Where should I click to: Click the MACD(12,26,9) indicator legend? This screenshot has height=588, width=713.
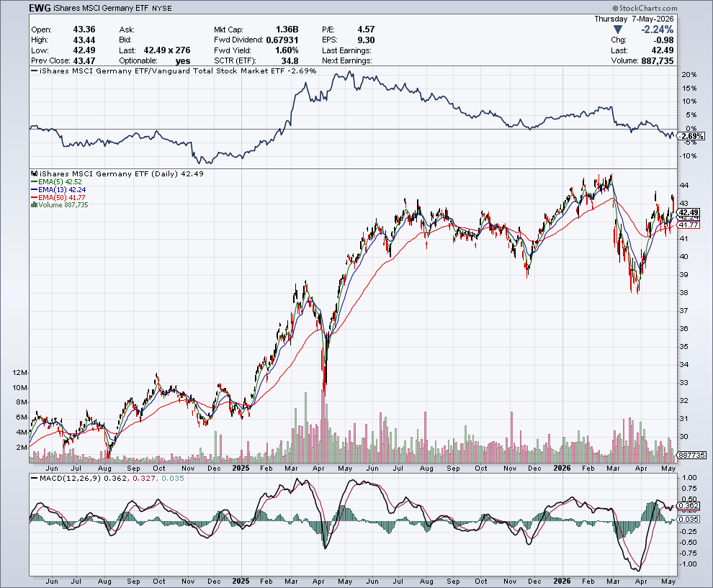point(107,478)
